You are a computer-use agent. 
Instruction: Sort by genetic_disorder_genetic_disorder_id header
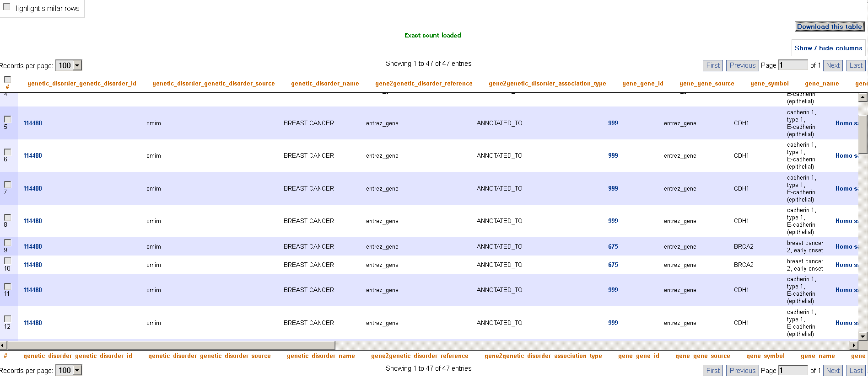[x=82, y=84]
